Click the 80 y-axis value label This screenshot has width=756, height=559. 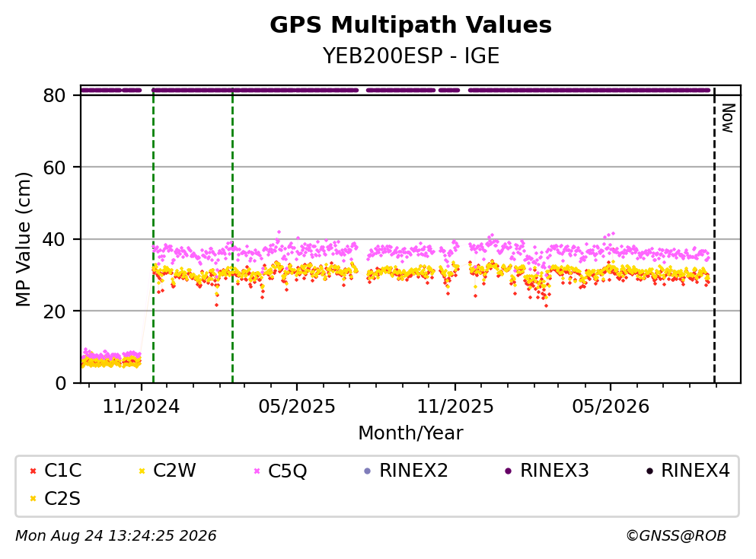pyautogui.click(x=55, y=96)
